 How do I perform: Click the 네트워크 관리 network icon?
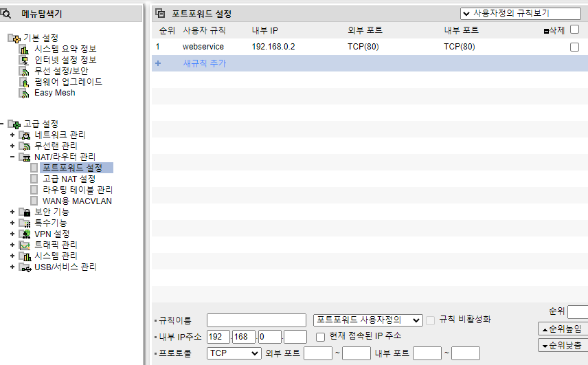[24, 135]
